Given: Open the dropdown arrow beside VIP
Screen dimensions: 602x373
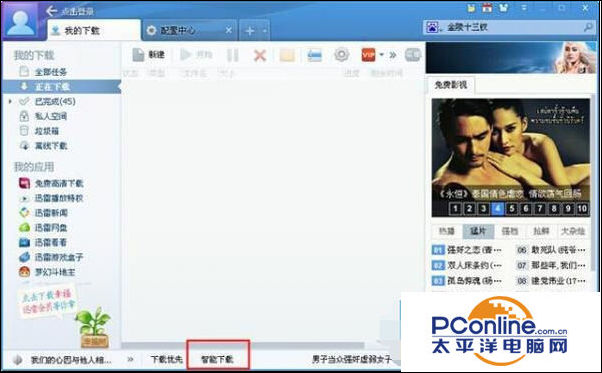Looking at the screenshot, I should 381,55.
